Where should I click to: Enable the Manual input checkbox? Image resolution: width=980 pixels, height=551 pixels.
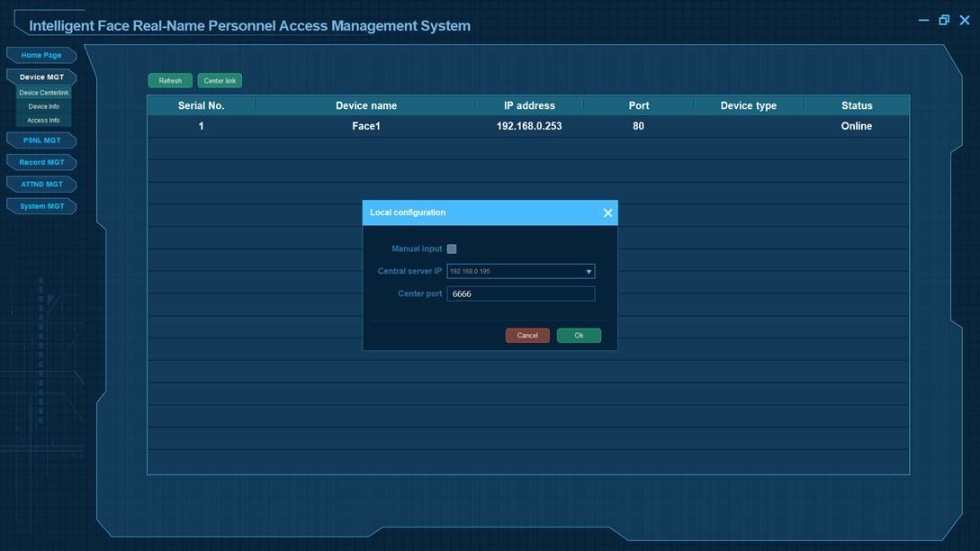[x=452, y=249]
